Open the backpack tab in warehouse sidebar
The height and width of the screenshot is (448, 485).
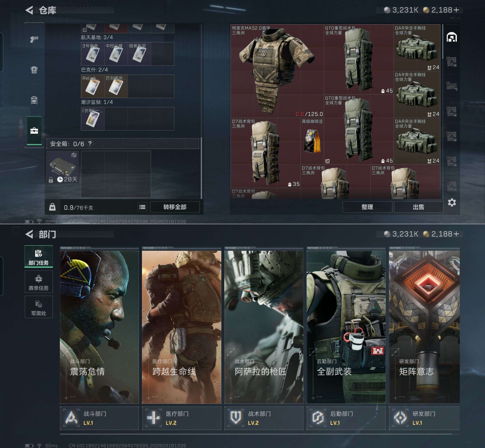coord(34,69)
